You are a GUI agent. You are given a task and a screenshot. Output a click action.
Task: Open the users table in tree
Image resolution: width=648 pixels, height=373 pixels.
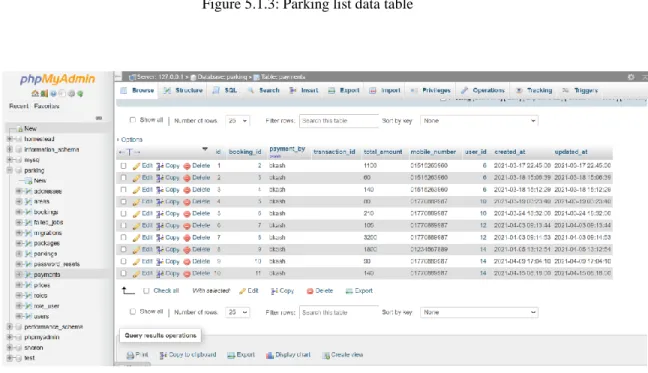pos(41,316)
